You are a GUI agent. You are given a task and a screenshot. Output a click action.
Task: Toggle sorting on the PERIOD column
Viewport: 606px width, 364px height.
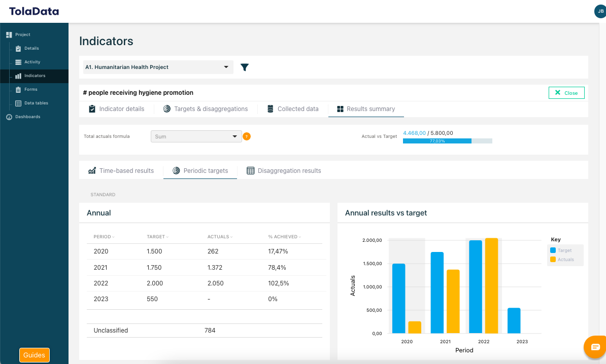[104, 236]
